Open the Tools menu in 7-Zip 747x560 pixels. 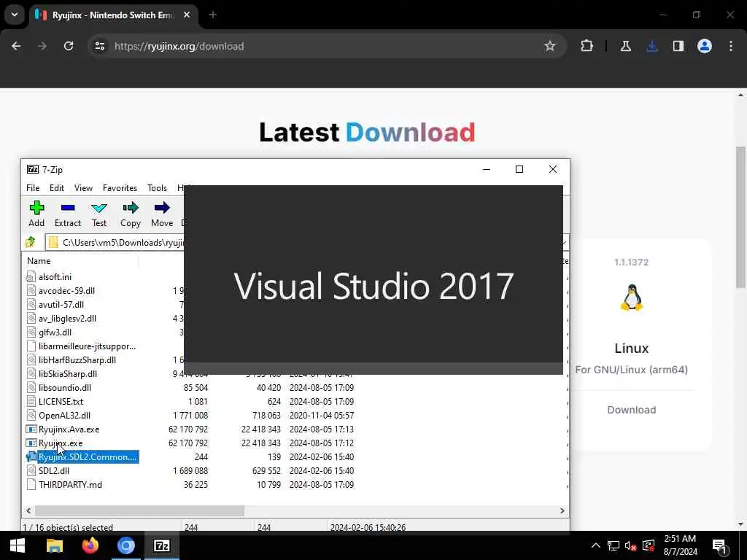tap(158, 188)
